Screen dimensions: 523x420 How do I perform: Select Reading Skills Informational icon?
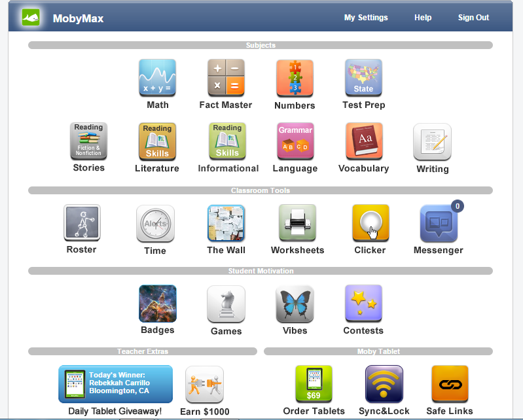(x=227, y=141)
